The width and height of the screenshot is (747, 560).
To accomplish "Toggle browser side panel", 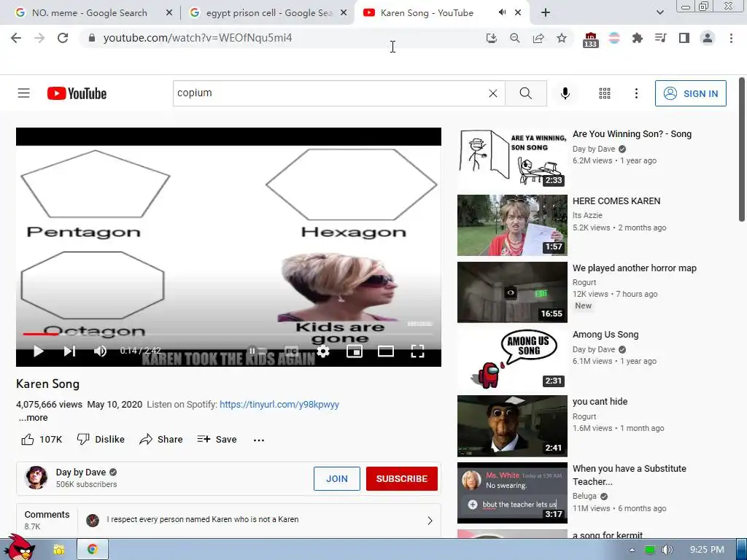I will click(684, 38).
